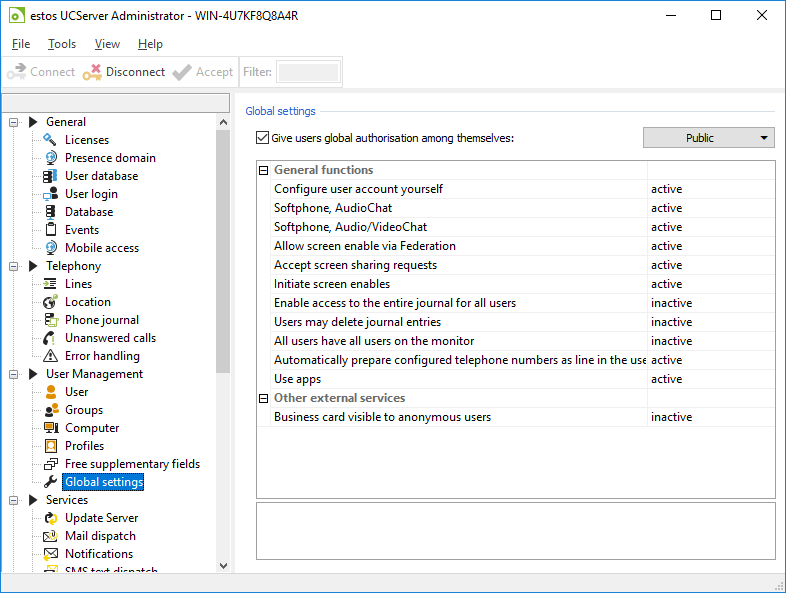Click the Location globe icon

50,302
